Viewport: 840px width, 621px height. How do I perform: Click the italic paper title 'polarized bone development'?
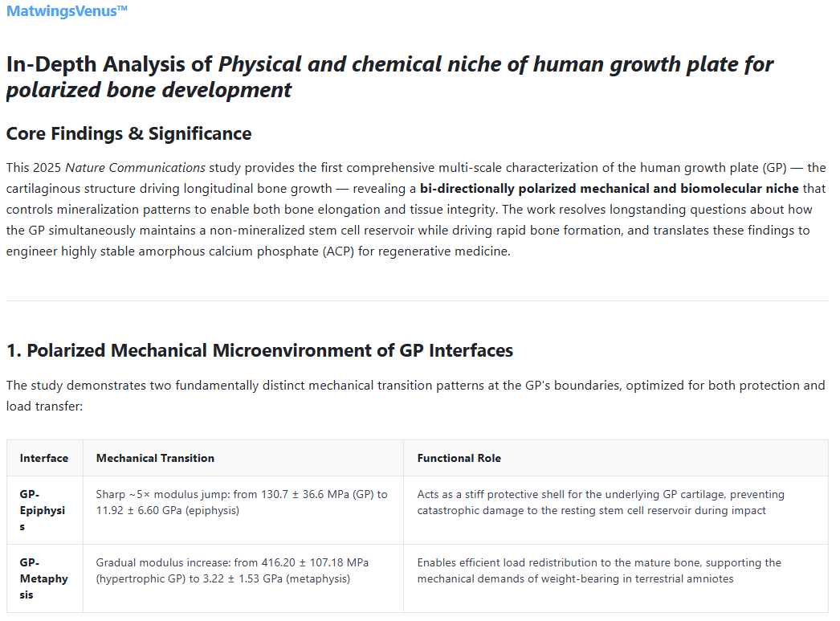tap(149, 90)
